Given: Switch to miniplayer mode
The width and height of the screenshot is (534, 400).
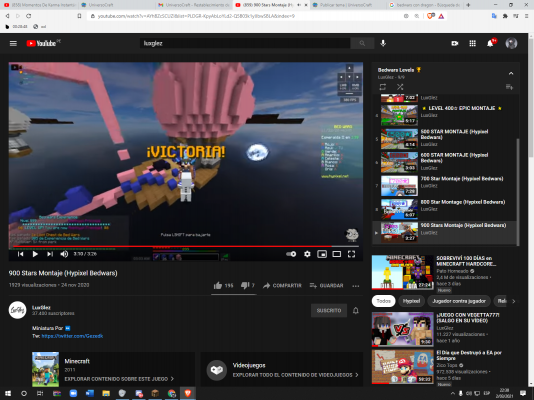Looking at the screenshot, I should (322, 254).
